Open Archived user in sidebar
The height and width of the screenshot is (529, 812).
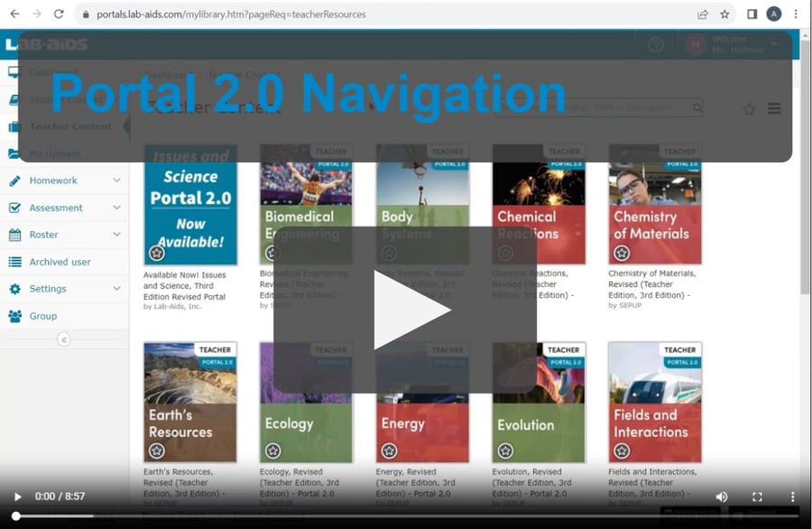coord(60,262)
